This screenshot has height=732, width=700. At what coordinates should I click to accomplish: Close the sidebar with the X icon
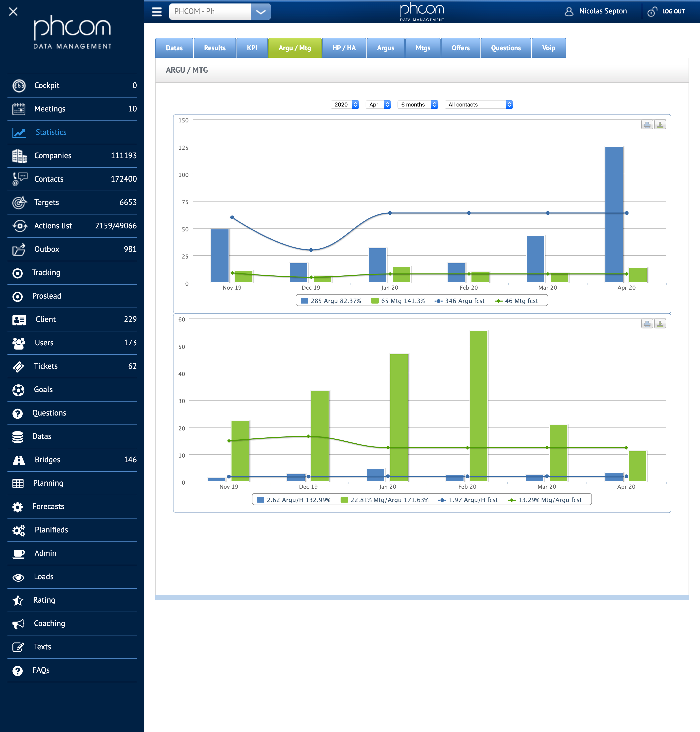(x=13, y=11)
